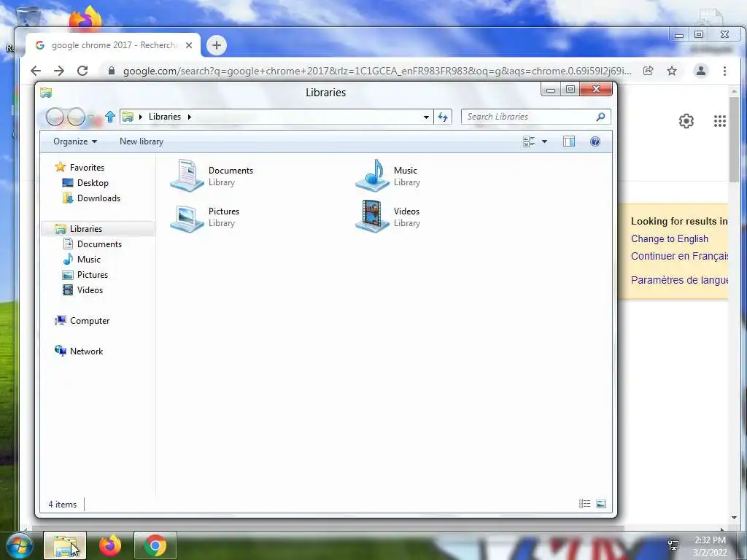Screen dimensions: 747x560
Task: Click Chrome's forward arrow
Action: (59, 71)
